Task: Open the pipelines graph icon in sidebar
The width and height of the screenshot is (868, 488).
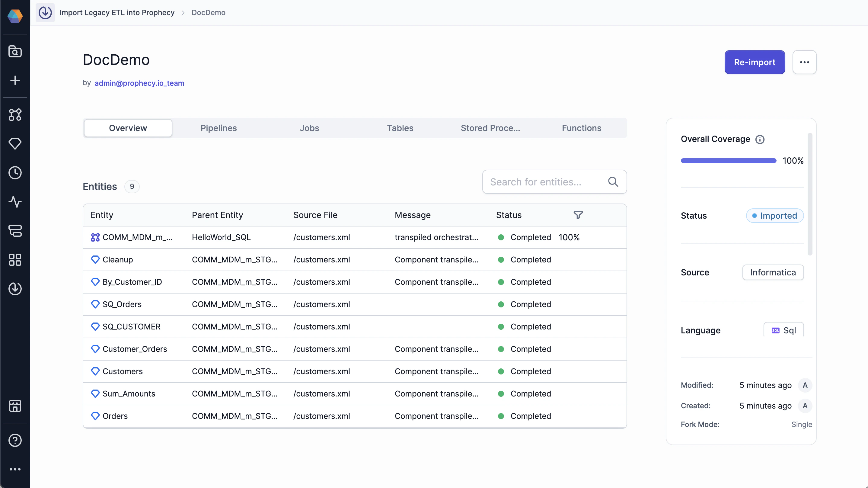Action: (15, 115)
